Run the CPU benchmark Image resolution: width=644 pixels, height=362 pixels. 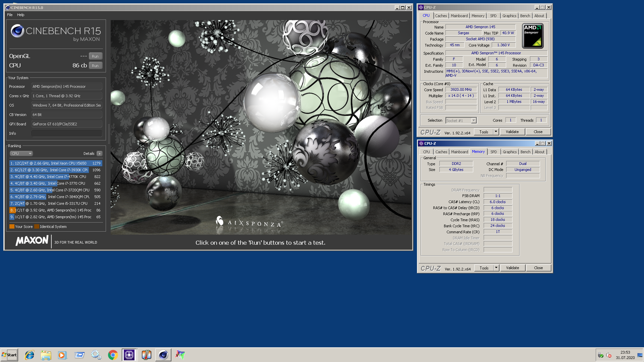95,66
